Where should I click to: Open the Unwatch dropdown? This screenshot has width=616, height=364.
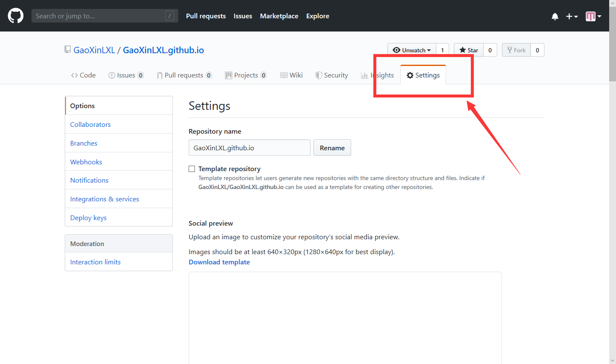(x=411, y=50)
